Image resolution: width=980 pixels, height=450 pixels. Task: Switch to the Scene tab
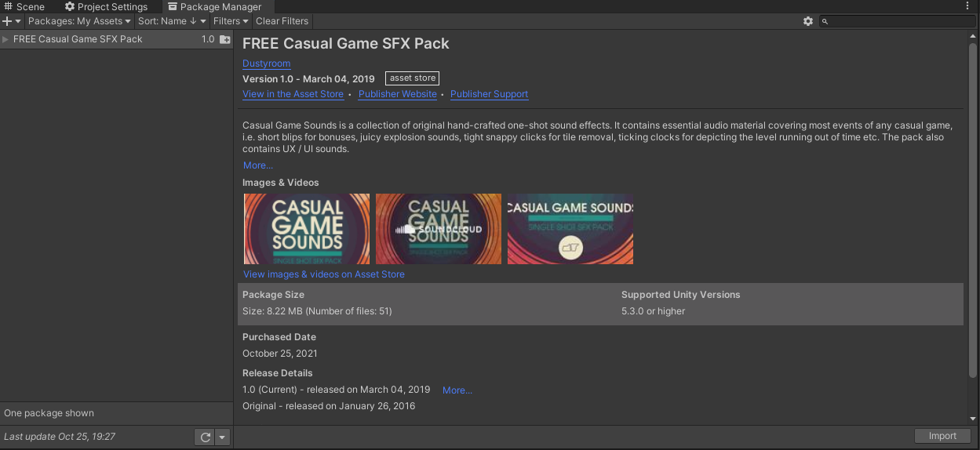(x=25, y=6)
